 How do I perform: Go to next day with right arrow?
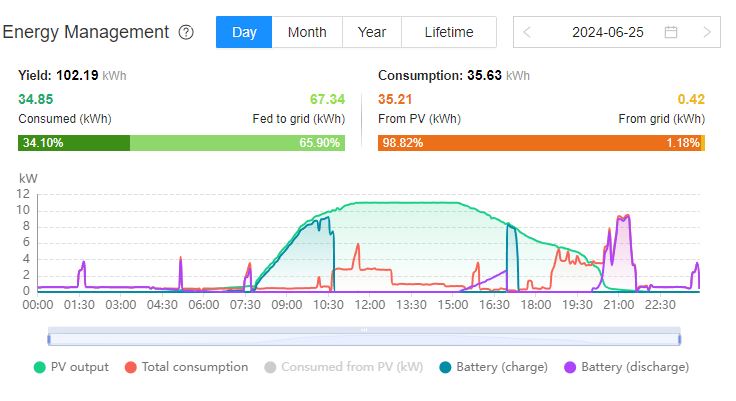coord(707,32)
